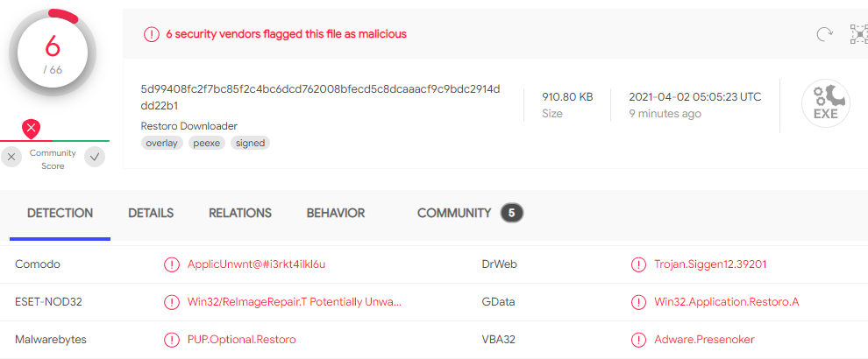Vote file as malicious with X button
The width and height of the screenshot is (868, 359).
11,157
